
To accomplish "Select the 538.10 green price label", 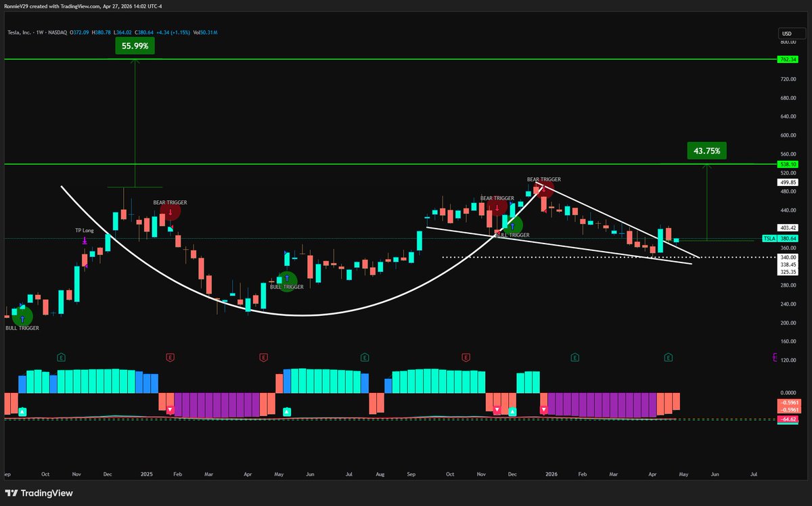I will pos(788,164).
